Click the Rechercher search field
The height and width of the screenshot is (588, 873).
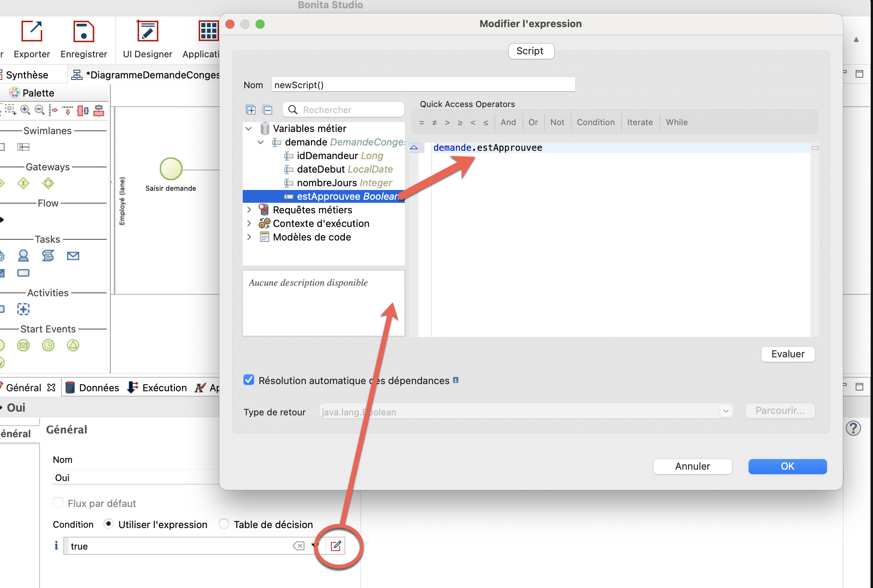[x=343, y=110]
